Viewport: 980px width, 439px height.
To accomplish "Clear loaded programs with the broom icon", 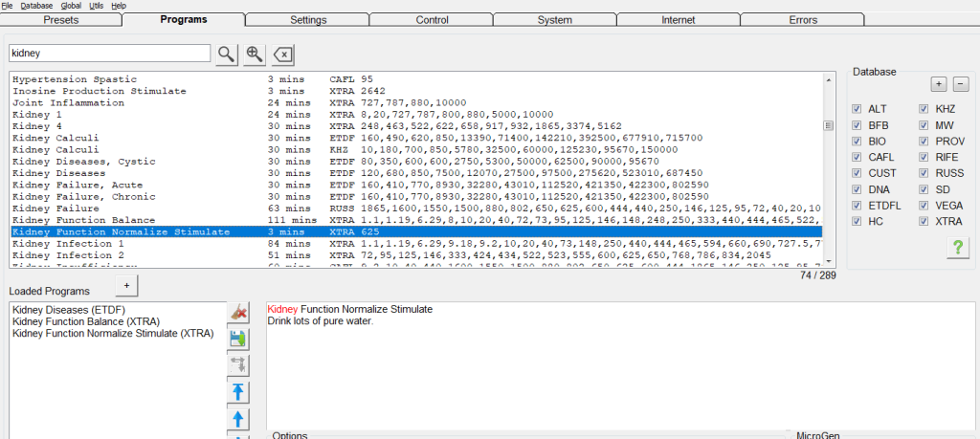I will 238,313.
